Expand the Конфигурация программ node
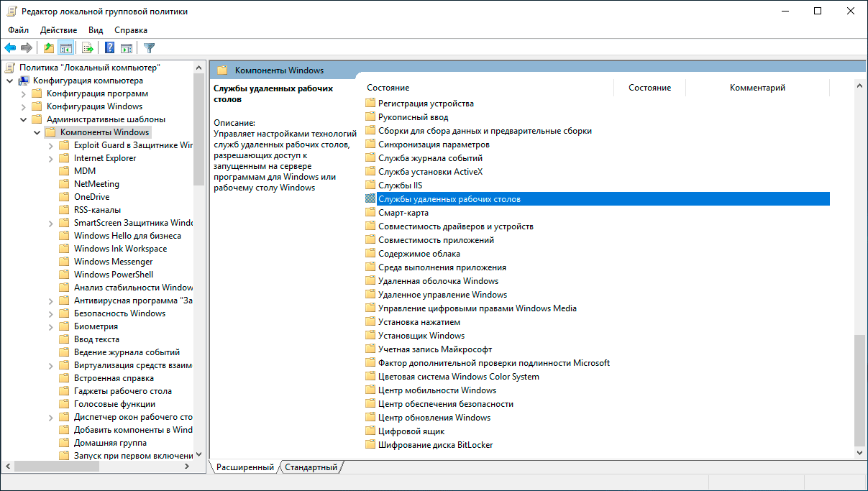Screen dimensions: 868x491 tap(23, 93)
